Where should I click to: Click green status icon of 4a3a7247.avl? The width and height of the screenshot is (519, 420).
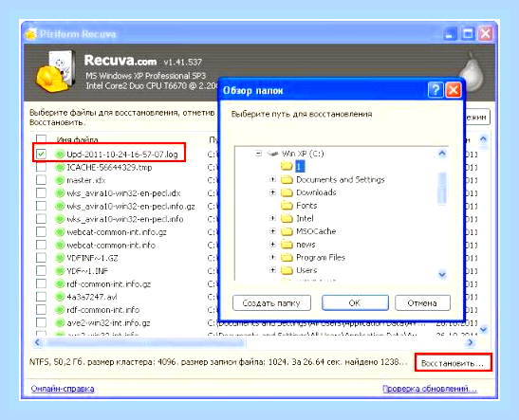[60, 297]
